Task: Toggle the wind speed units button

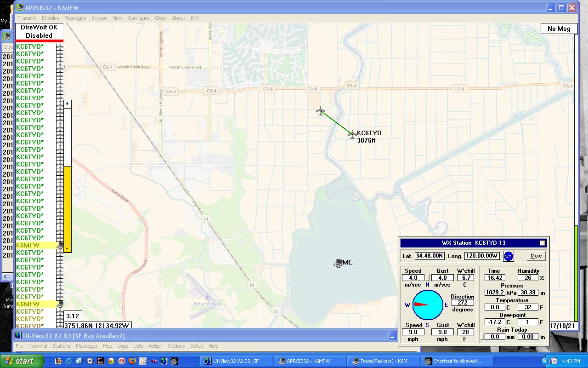Action: pos(427,278)
